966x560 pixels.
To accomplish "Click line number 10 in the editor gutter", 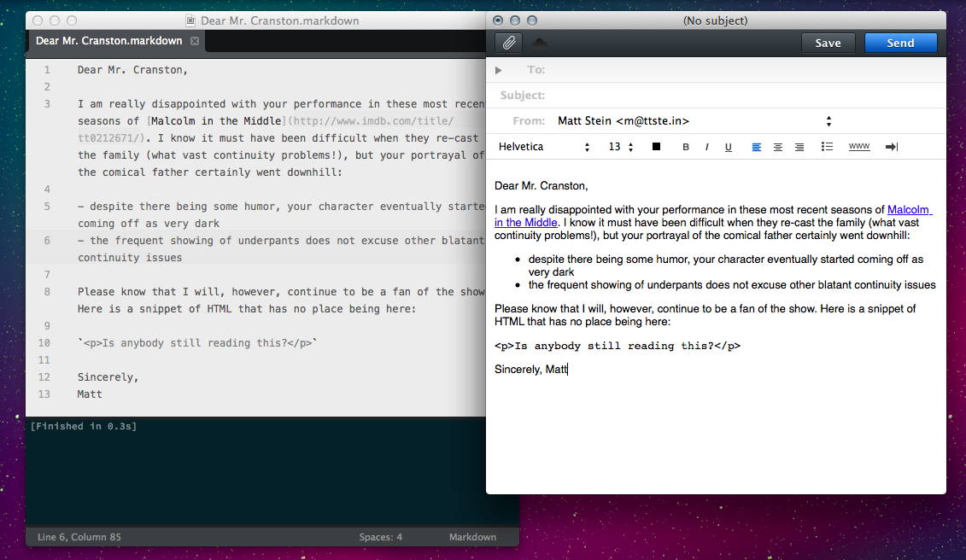I will point(44,342).
